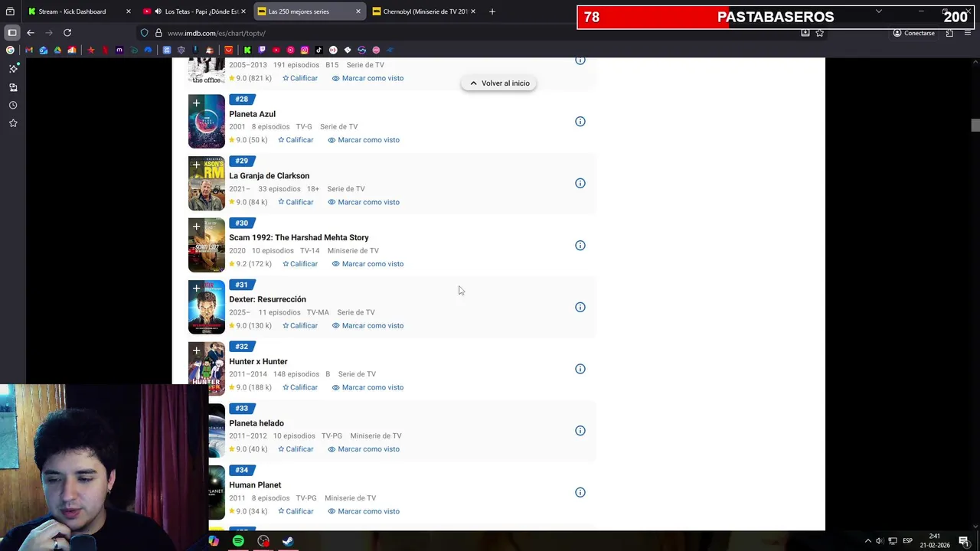Open La Granja de Clarkson poster thumbnail
This screenshot has width=980, height=551.
[x=207, y=184]
